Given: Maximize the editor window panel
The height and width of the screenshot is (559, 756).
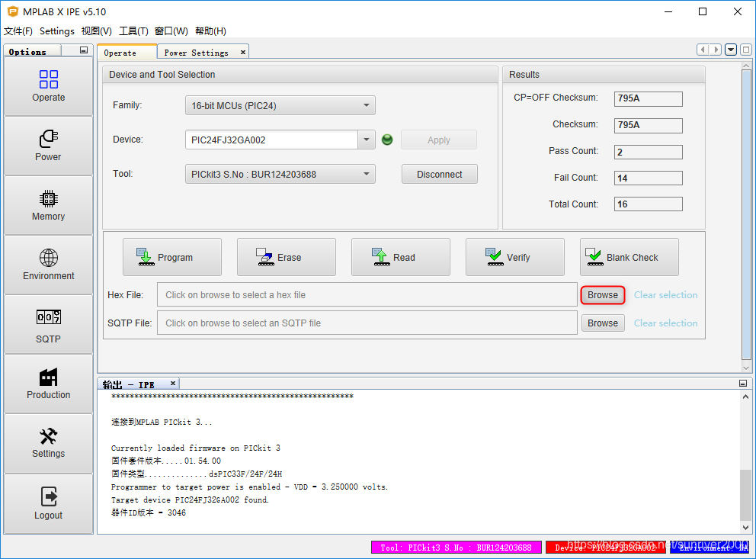Looking at the screenshot, I should coord(746,50).
